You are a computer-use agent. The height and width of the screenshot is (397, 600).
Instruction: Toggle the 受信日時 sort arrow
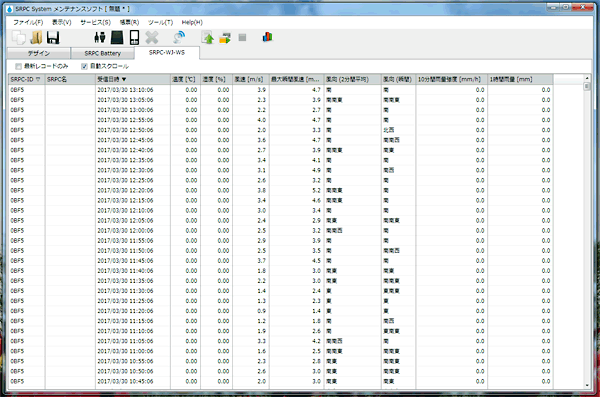124,80
